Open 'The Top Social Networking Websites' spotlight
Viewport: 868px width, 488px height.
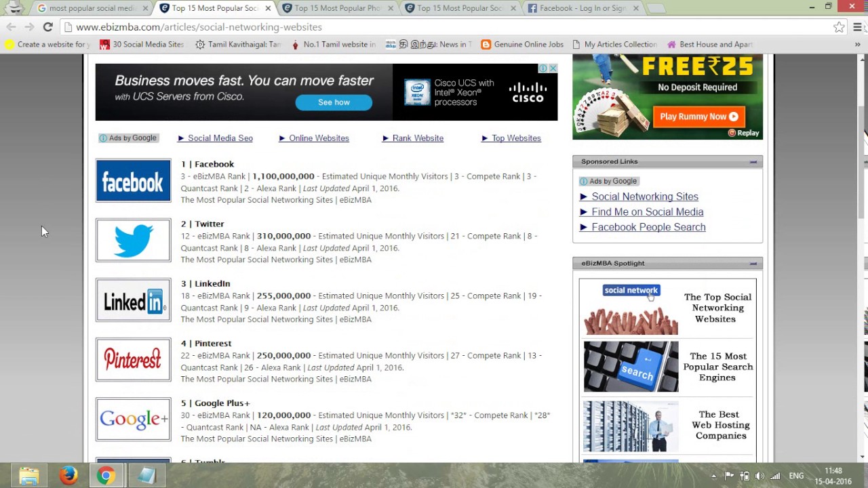click(x=717, y=308)
